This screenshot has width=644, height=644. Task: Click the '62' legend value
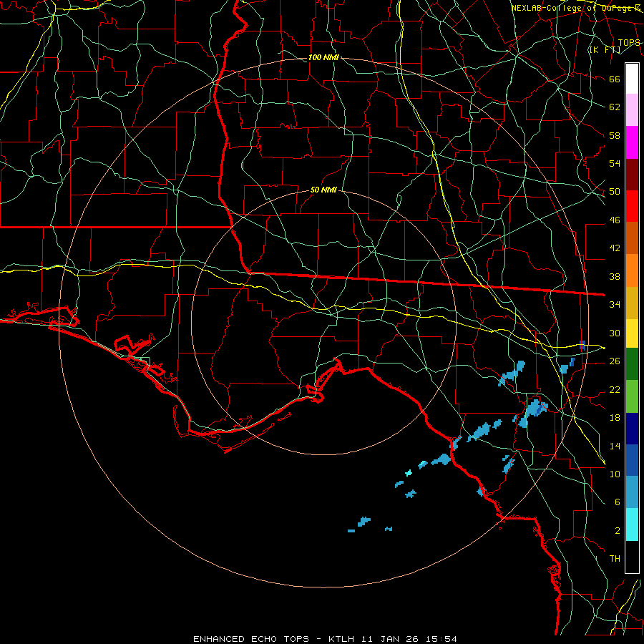[x=615, y=107]
